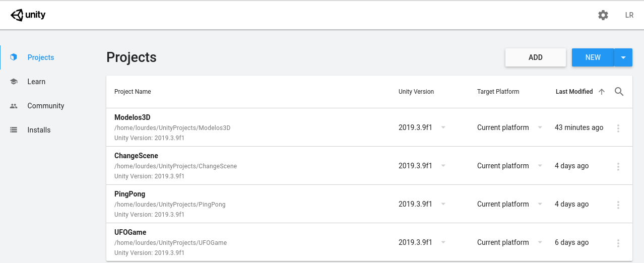Click 'Unity Version: 2019.3.9f1' under UFOGame

click(x=149, y=253)
